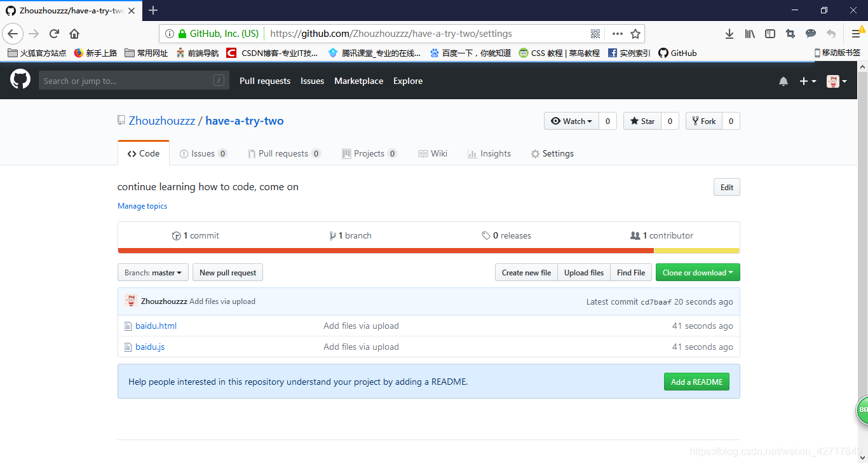Image resolution: width=868 pixels, height=463 pixels.
Task: Open the Firefox downloads arrow icon
Action: (x=729, y=34)
